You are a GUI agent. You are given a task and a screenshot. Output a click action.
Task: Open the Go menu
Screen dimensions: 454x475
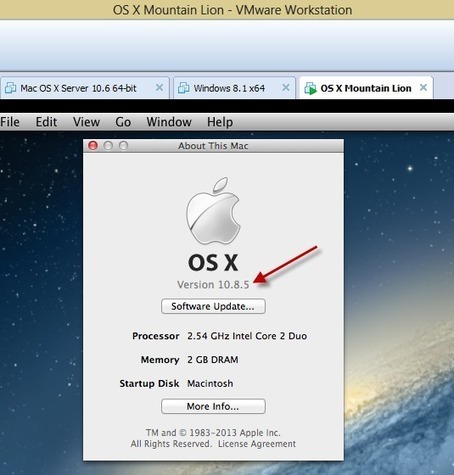(123, 122)
